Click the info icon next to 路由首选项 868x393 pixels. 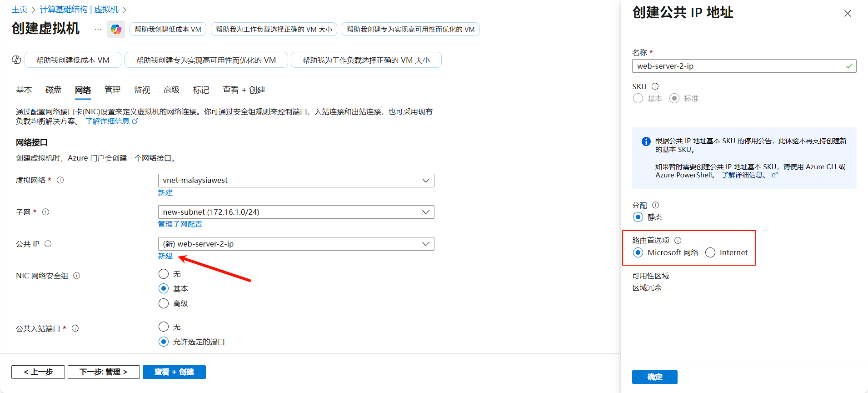coord(678,241)
